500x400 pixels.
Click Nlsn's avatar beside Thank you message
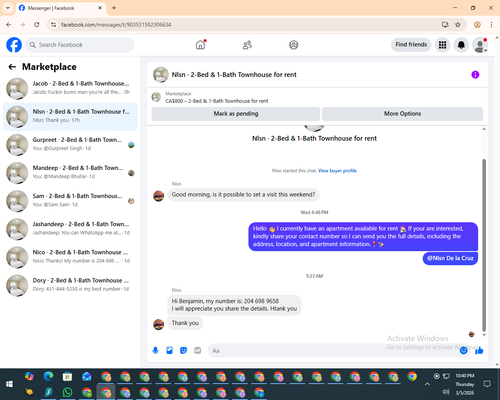[158, 324]
